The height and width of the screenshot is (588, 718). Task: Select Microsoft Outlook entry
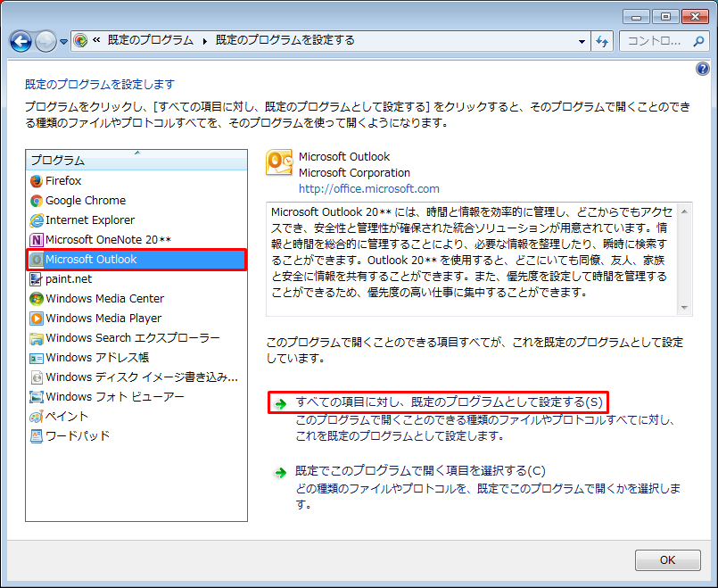pos(136,260)
